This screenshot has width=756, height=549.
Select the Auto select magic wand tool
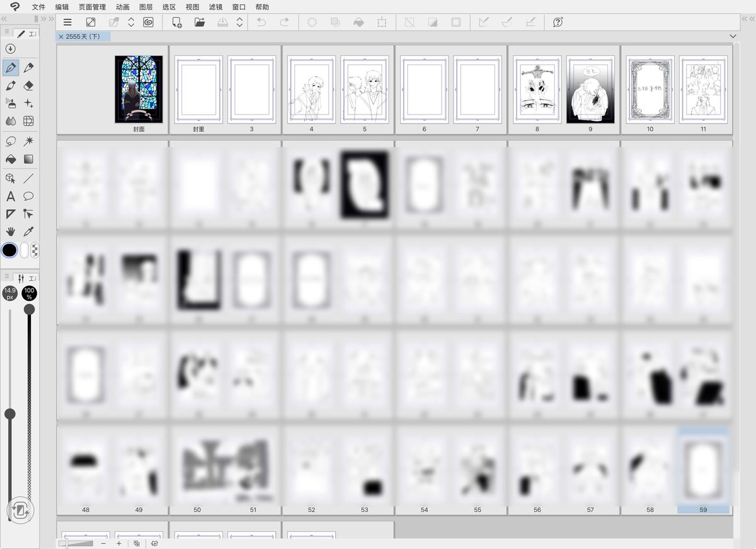[28, 141]
